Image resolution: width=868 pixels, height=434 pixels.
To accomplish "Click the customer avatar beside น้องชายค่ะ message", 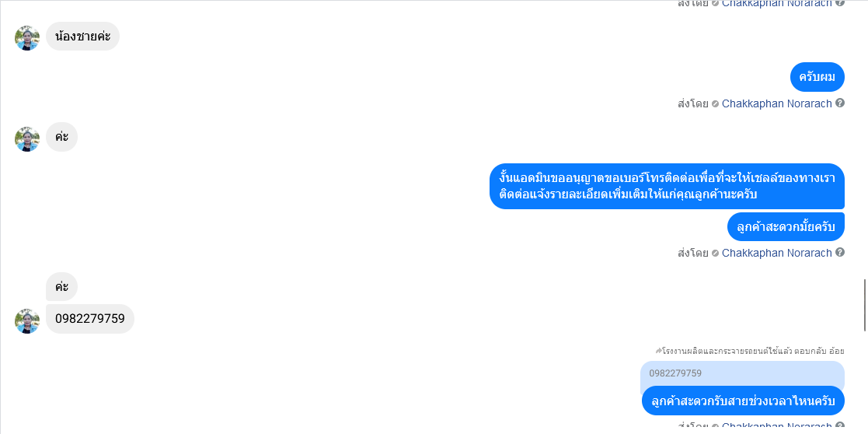I will [27, 38].
